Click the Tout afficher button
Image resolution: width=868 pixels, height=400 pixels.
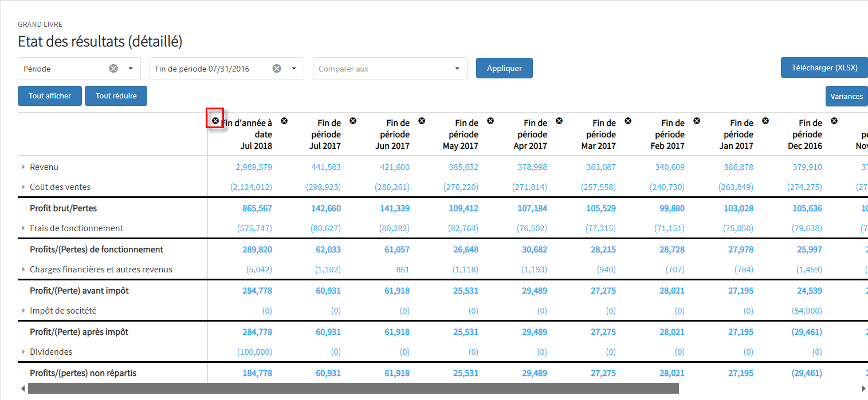[50, 96]
